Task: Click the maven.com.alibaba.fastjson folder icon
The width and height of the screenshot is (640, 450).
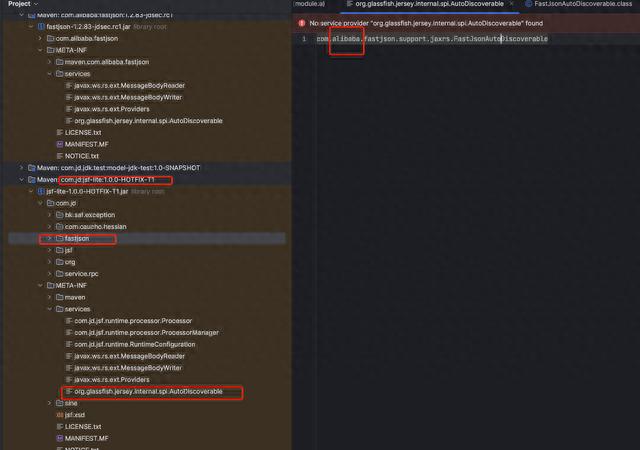Action: click(x=60, y=62)
